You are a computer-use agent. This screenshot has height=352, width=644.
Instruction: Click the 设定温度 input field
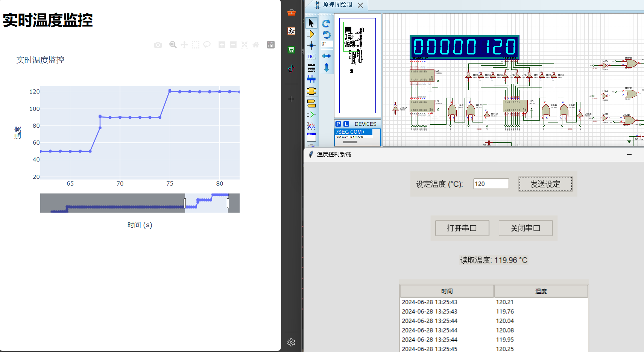491,184
